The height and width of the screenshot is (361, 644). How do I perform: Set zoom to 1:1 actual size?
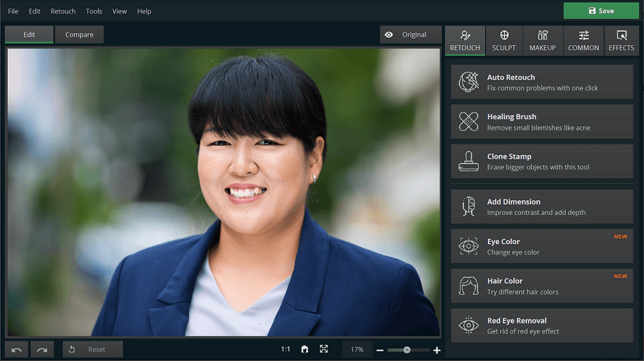tap(285, 349)
